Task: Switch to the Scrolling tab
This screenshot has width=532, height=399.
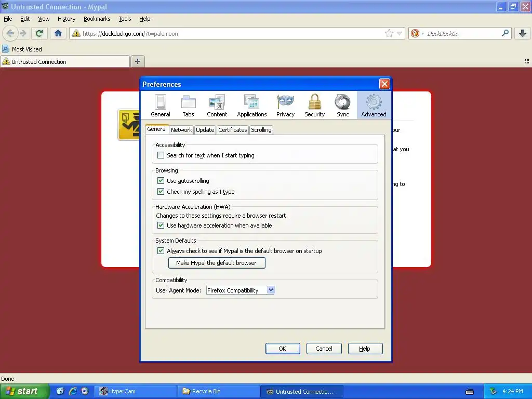Action: pos(261,130)
